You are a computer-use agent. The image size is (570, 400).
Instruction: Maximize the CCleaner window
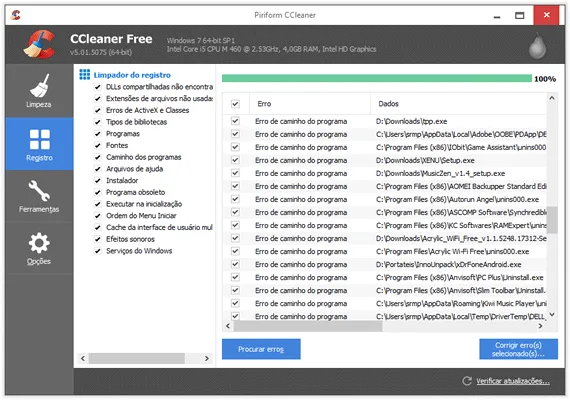pos(520,15)
